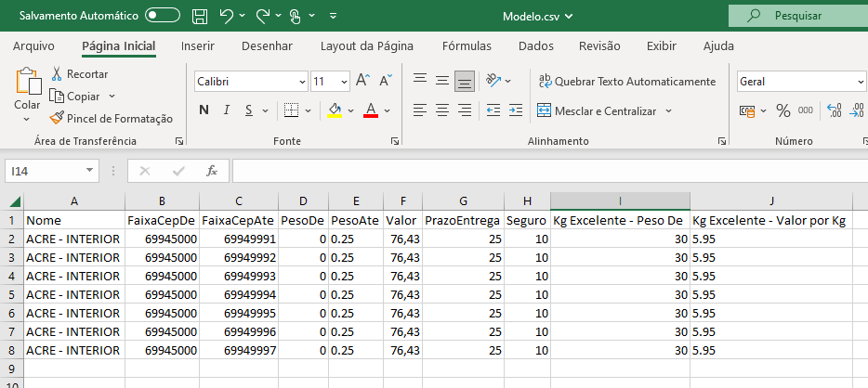Click the Insert Function fx icon

click(211, 171)
